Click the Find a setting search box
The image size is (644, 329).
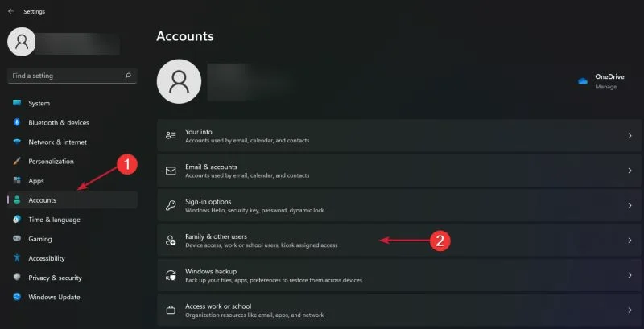64,76
